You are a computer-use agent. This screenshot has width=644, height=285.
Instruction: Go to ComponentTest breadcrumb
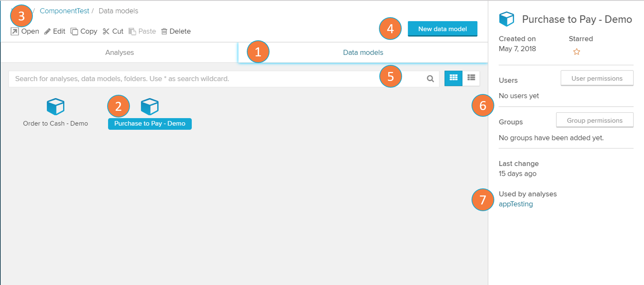tap(64, 11)
